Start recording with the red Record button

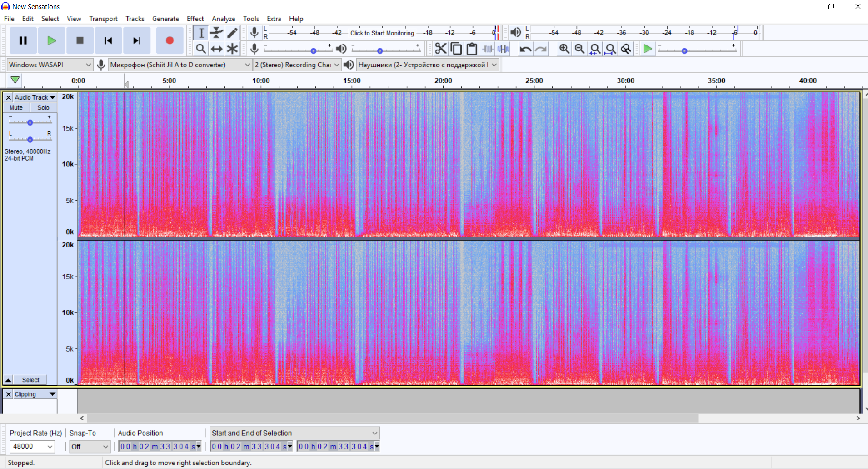[170, 40]
